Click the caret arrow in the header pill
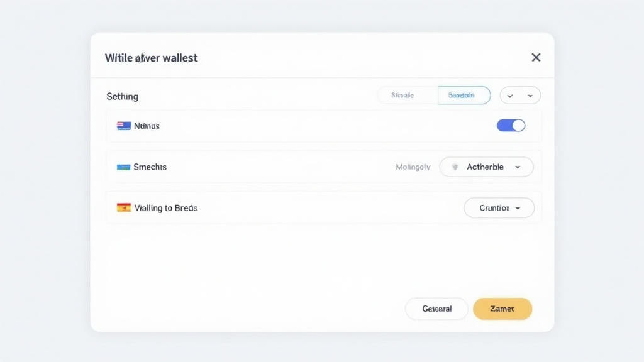Viewport: 644px width, 362px height. coord(530,96)
